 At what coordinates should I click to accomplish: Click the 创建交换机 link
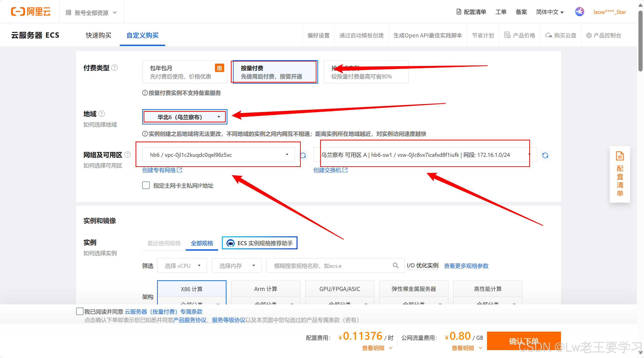coord(330,170)
